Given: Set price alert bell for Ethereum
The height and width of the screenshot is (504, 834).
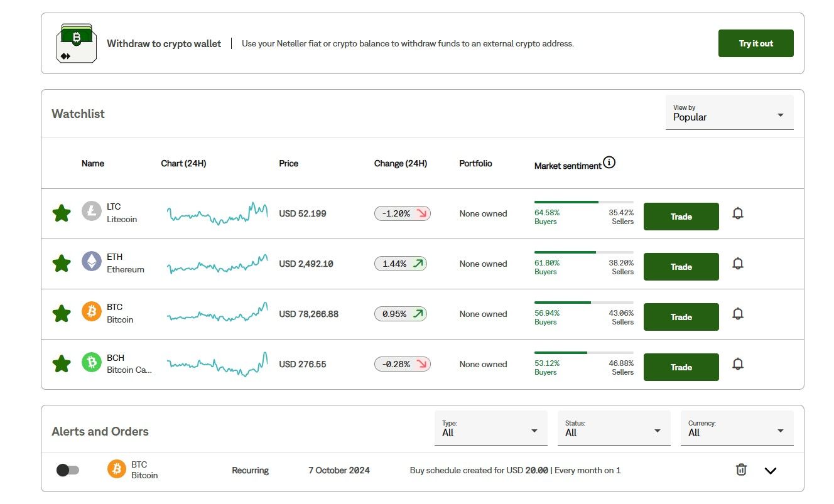Looking at the screenshot, I should (738, 264).
